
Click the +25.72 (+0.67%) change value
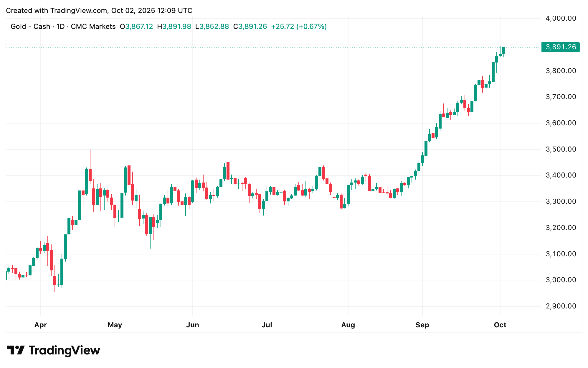pos(298,27)
